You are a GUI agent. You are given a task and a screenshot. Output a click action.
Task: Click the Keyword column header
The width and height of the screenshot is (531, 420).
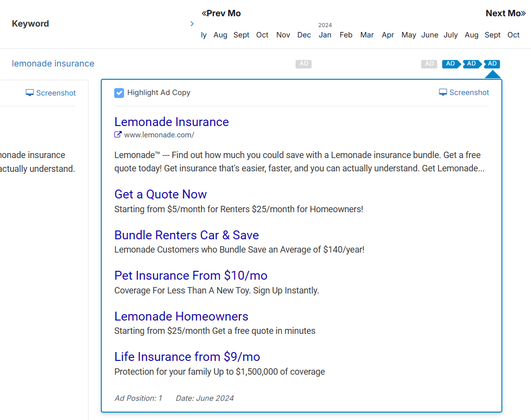[x=30, y=24]
